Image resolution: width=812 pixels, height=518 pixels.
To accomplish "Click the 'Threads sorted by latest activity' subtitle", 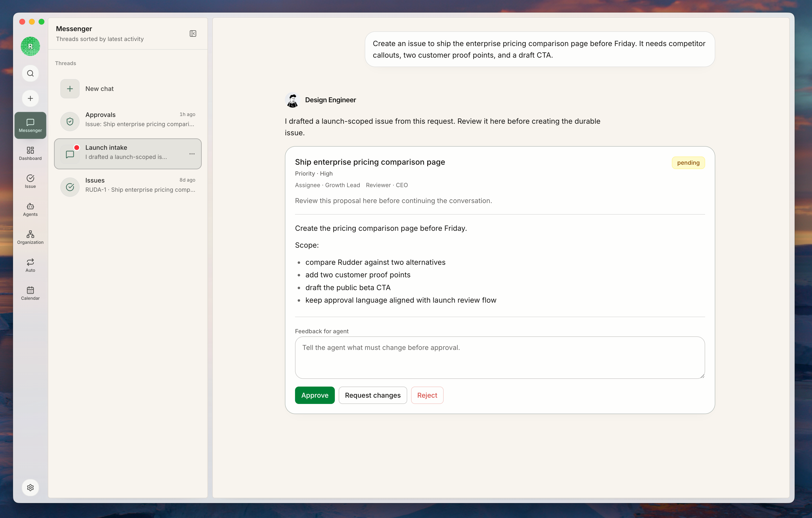I will click(100, 39).
